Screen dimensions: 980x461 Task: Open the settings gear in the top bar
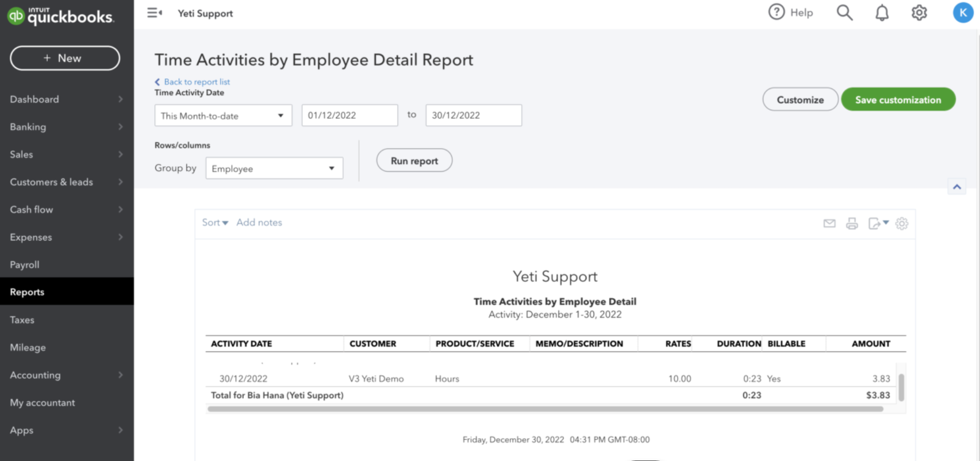pos(919,12)
